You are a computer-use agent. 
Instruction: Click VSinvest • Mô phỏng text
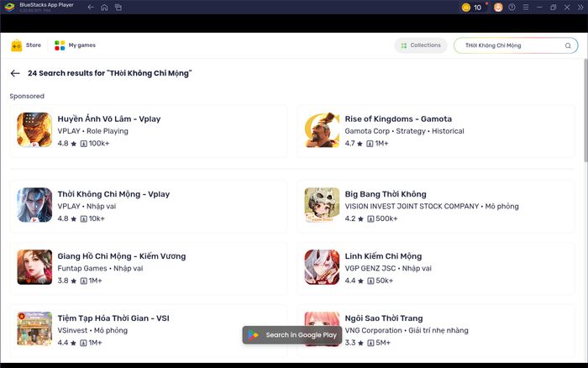92,330
